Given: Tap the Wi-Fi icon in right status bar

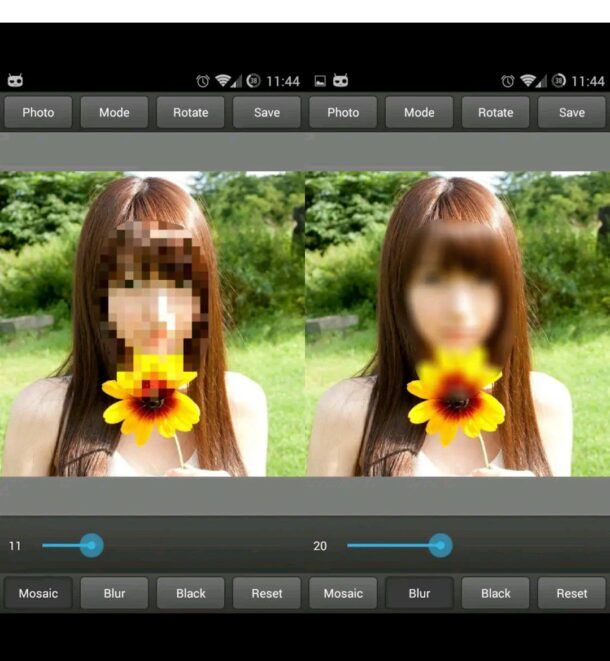Looking at the screenshot, I should (528, 81).
